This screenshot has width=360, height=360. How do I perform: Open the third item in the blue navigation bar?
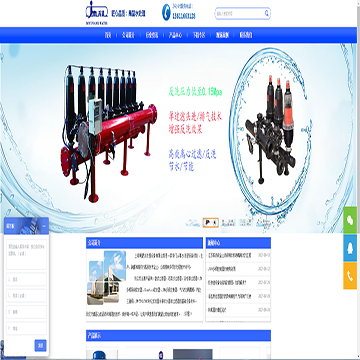point(152,35)
